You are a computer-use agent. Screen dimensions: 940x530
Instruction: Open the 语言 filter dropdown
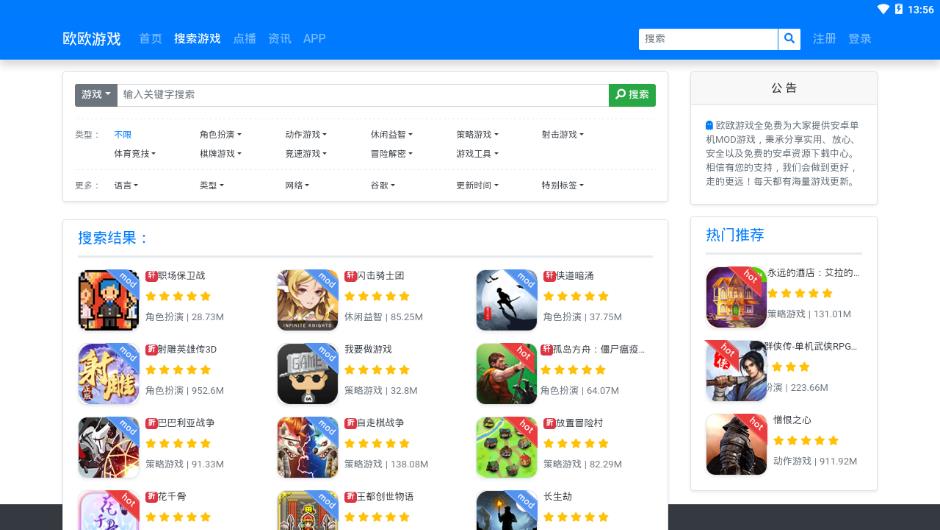(126, 186)
